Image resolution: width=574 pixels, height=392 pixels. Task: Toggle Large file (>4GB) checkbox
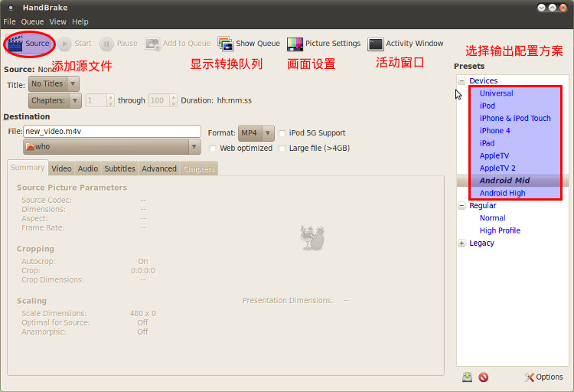coord(282,149)
